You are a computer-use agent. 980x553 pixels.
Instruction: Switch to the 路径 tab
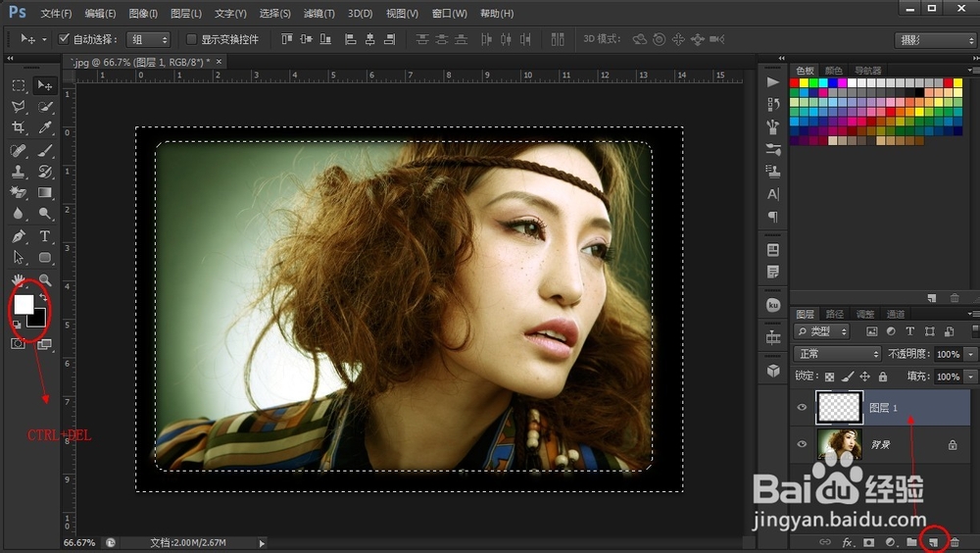pyautogui.click(x=834, y=314)
